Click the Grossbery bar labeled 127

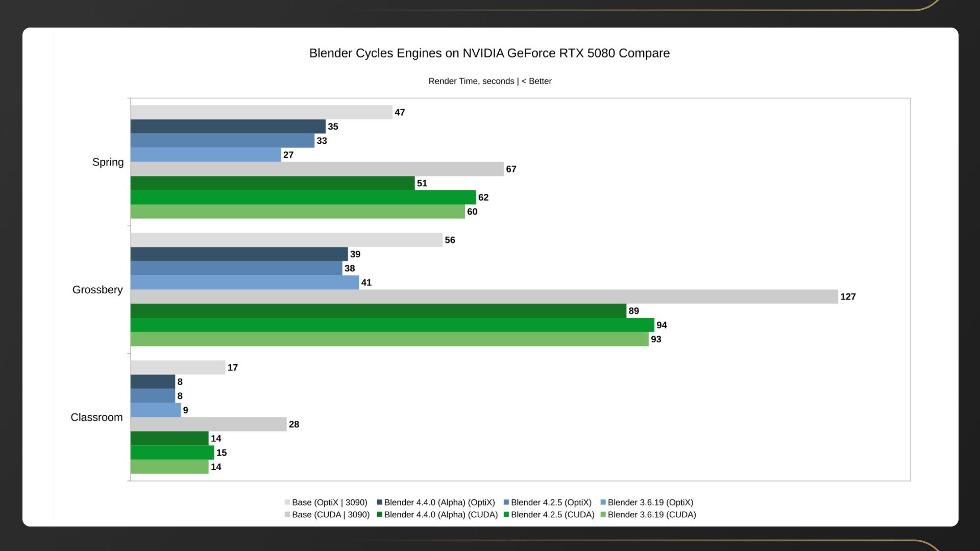pyautogui.click(x=484, y=297)
